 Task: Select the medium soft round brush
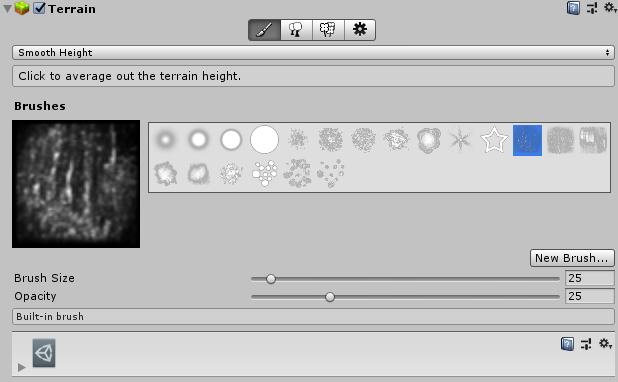(198, 140)
